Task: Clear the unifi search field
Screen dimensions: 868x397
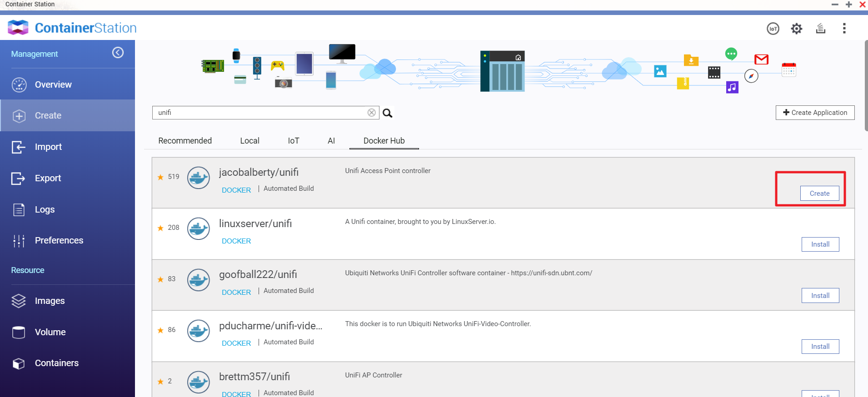Action: pyautogui.click(x=371, y=113)
